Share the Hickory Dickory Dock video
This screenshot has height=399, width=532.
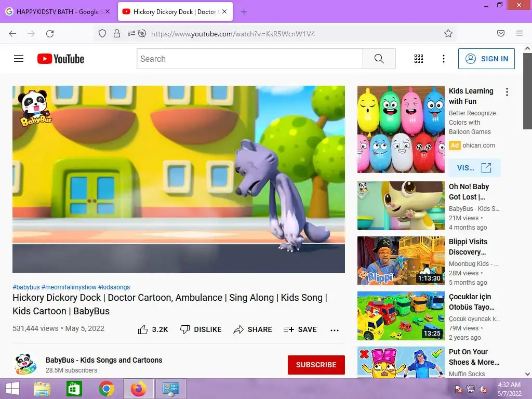tap(253, 329)
